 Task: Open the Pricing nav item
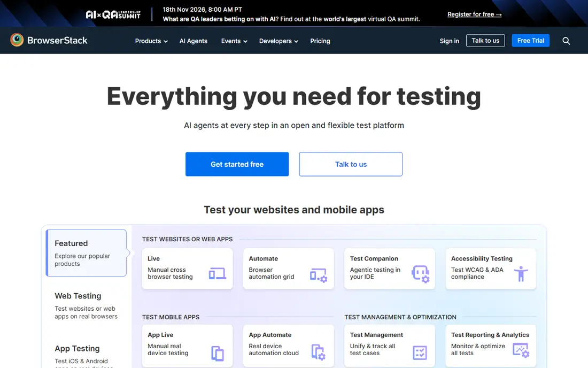click(x=320, y=41)
